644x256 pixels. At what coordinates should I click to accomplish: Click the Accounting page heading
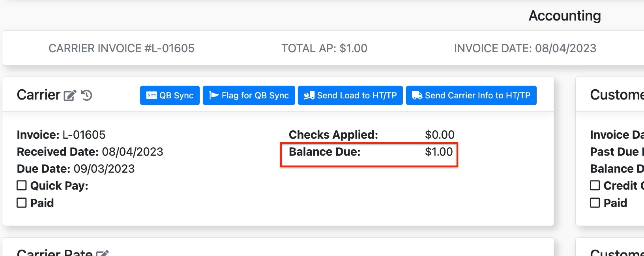coord(565,16)
